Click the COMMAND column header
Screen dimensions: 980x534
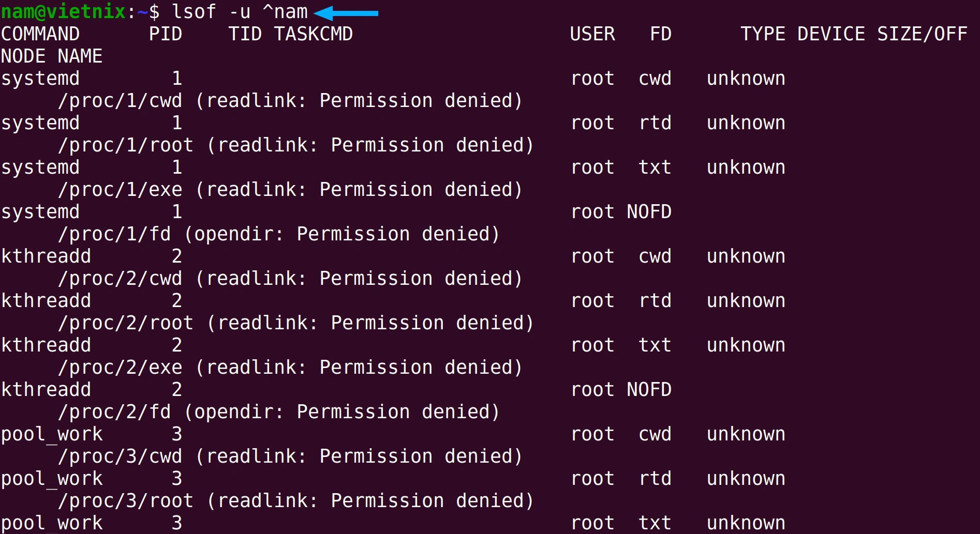coord(40,34)
